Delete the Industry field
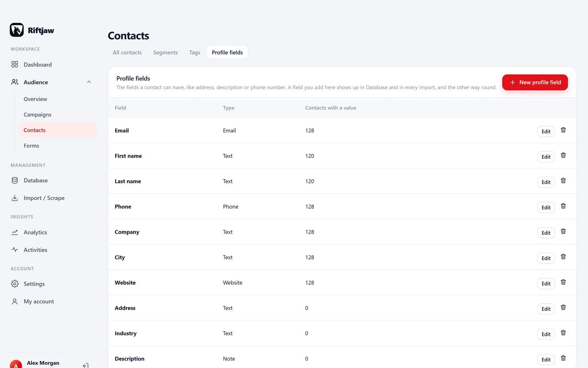Viewport: 588px width, 368px height. [x=563, y=333]
